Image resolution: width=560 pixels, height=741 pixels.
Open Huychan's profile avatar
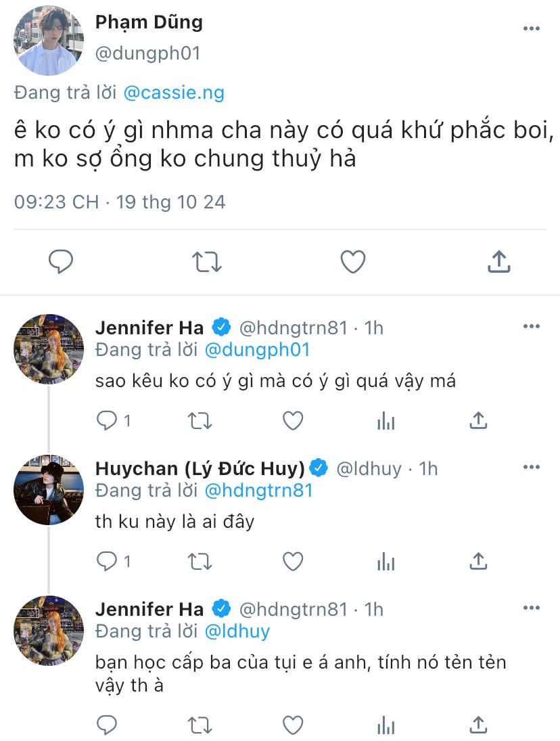point(49,490)
